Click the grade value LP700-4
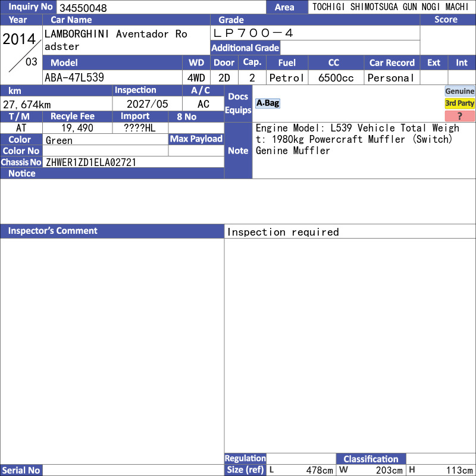 (x=253, y=33)
